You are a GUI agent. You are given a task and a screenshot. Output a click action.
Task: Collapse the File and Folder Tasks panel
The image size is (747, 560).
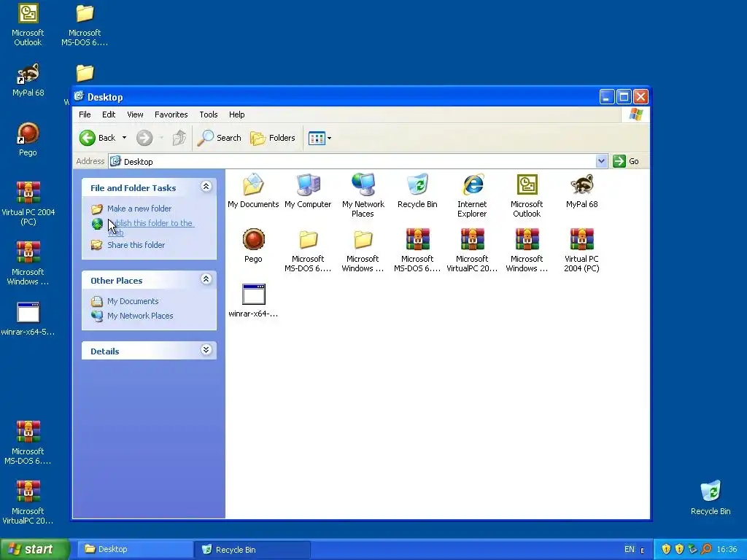[206, 187]
